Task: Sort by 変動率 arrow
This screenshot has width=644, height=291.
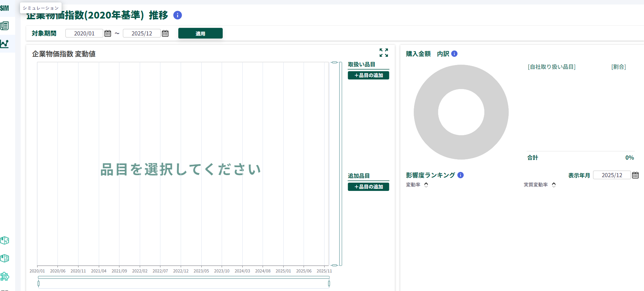Action: (x=426, y=185)
